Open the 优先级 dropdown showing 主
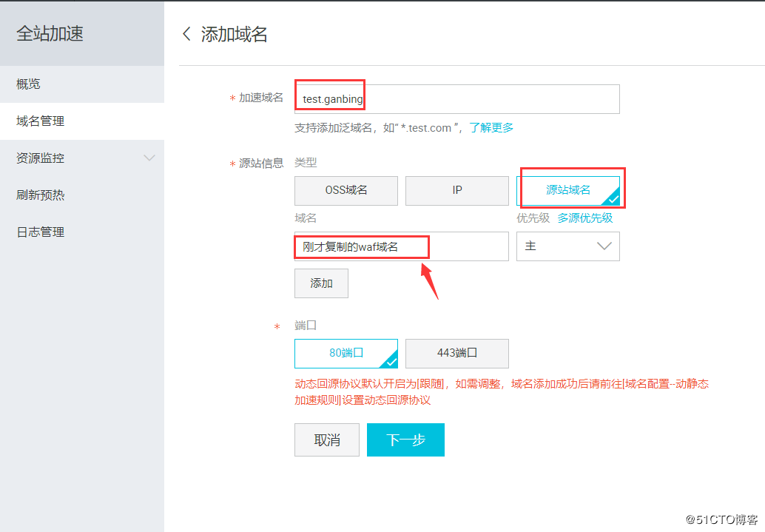The height and width of the screenshot is (532, 765). point(567,246)
